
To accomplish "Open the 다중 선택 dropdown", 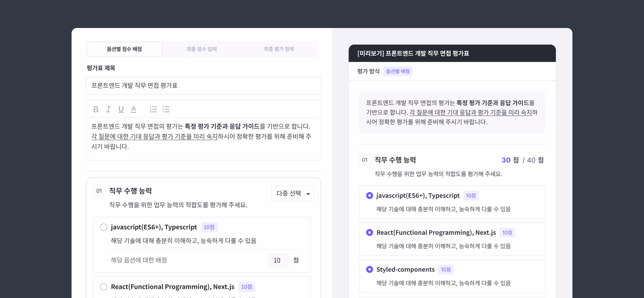I will click(x=293, y=194).
